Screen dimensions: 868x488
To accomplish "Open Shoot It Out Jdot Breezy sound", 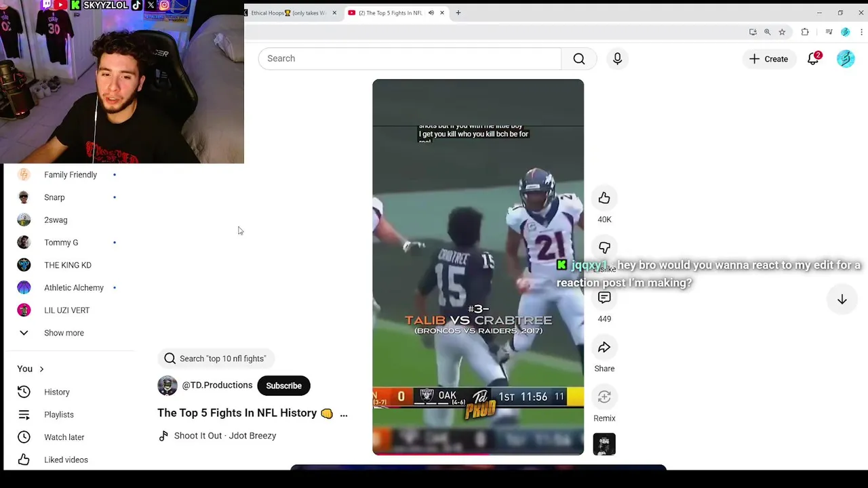I will pos(225,436).
